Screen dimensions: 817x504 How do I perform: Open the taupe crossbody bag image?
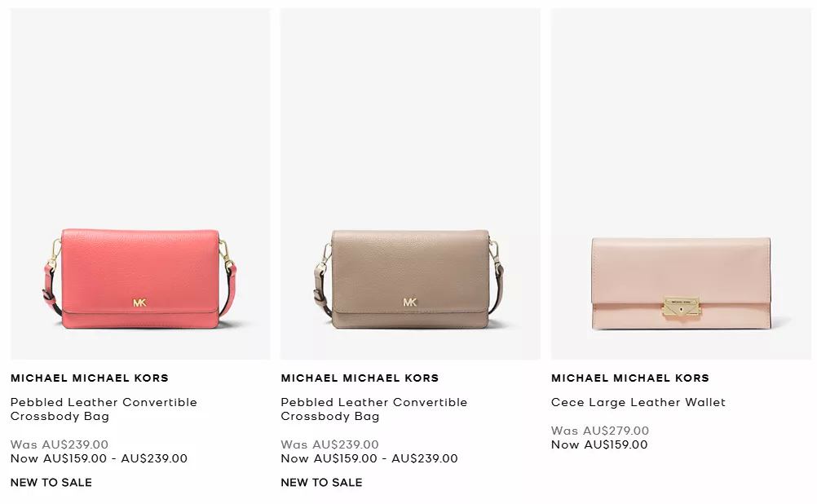tap(410, 183)
